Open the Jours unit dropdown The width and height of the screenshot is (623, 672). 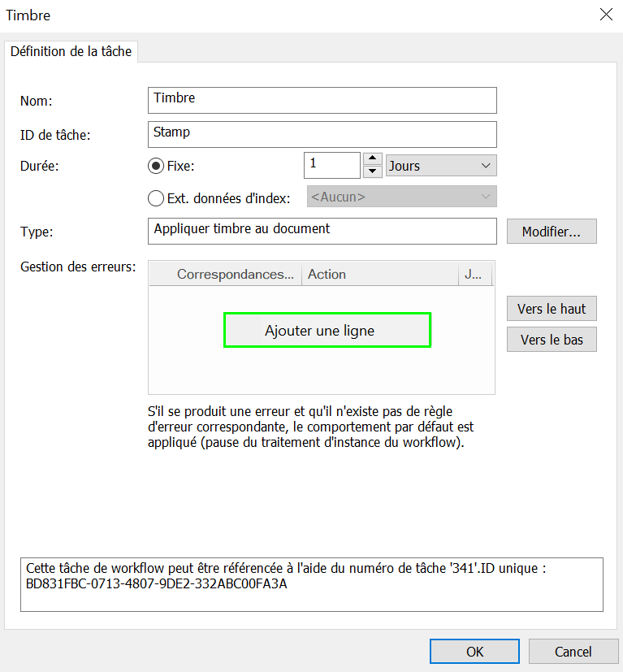[441, 166]
